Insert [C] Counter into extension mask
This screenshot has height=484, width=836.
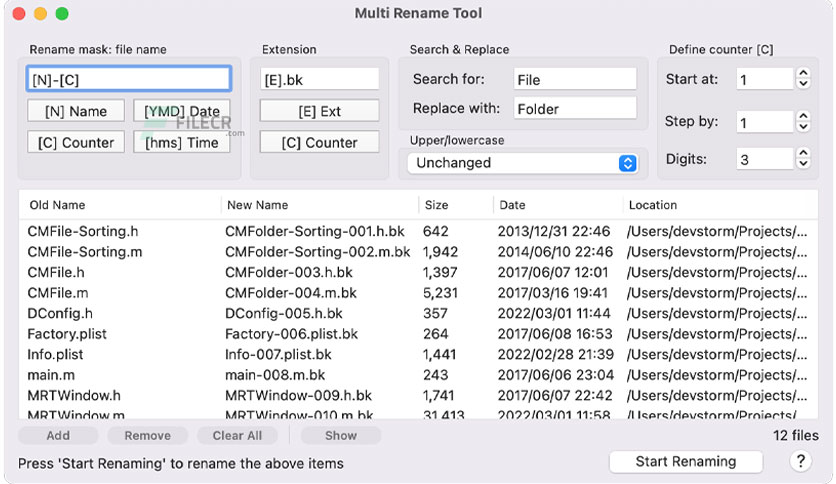[319, 142]
